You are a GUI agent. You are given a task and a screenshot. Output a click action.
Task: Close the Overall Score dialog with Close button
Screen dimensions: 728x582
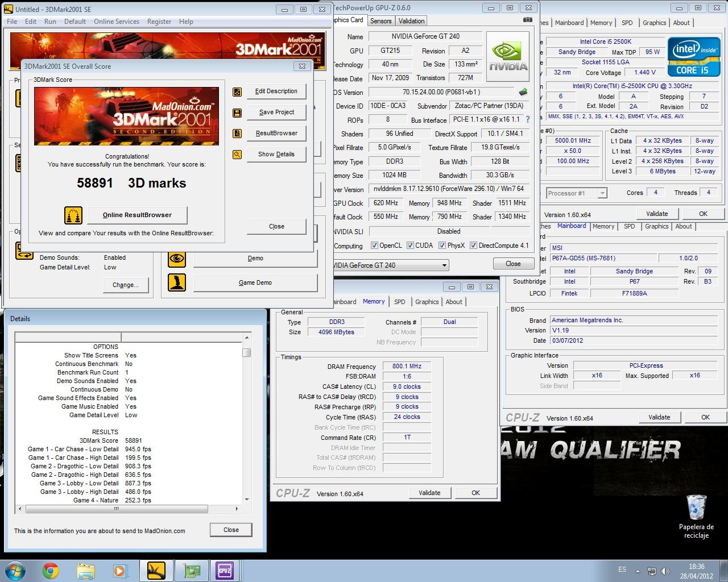(x=276, y=227)
